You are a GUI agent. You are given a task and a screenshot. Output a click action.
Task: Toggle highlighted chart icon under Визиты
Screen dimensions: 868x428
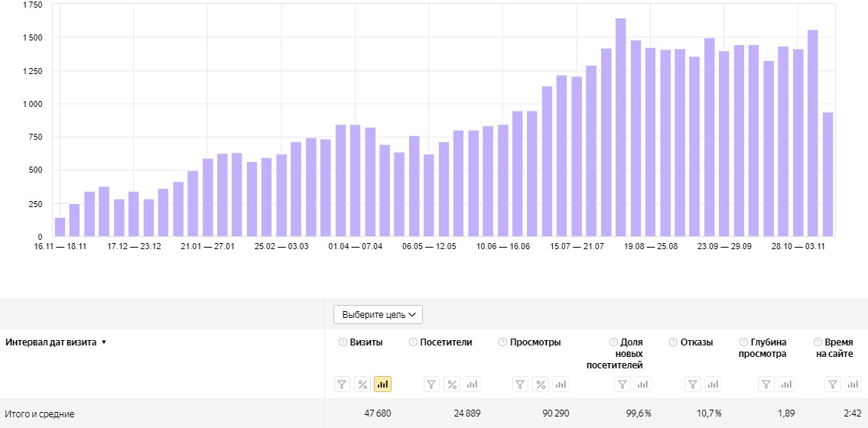pos(382,384)
